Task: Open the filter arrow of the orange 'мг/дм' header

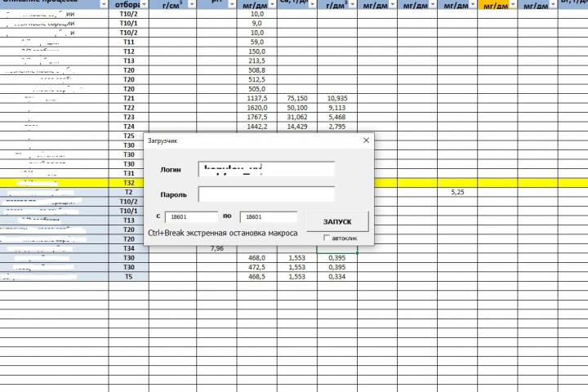Action: [513, 5]
